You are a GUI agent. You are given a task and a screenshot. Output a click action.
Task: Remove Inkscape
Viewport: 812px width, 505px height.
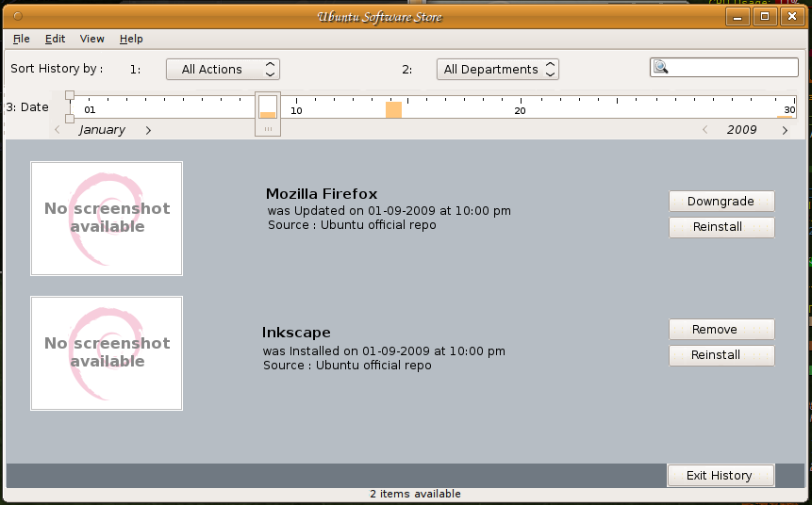click(x=721, y=330)
